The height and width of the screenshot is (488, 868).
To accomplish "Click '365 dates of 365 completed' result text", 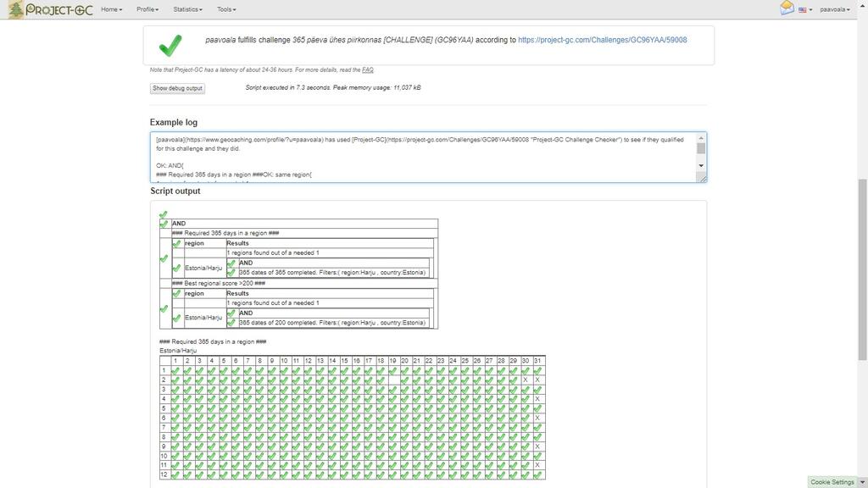I will 332,272.
